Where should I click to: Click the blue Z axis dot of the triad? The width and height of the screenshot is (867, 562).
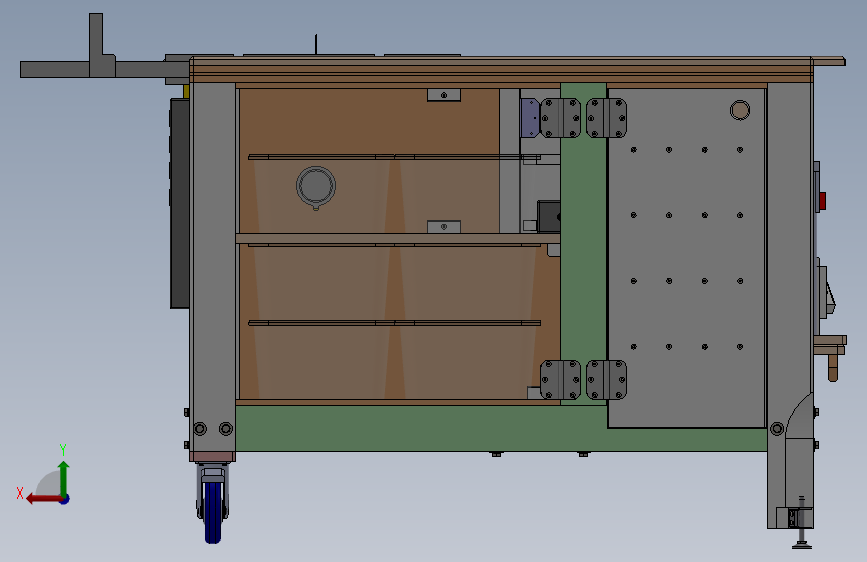coord(65,499)
